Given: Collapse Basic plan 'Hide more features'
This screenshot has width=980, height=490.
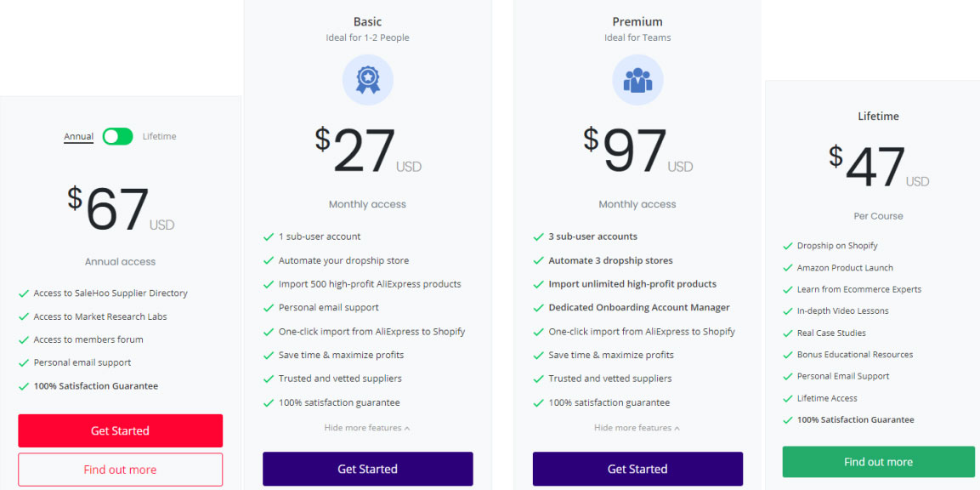Looking at the screenshot, I should pos(367,428).
